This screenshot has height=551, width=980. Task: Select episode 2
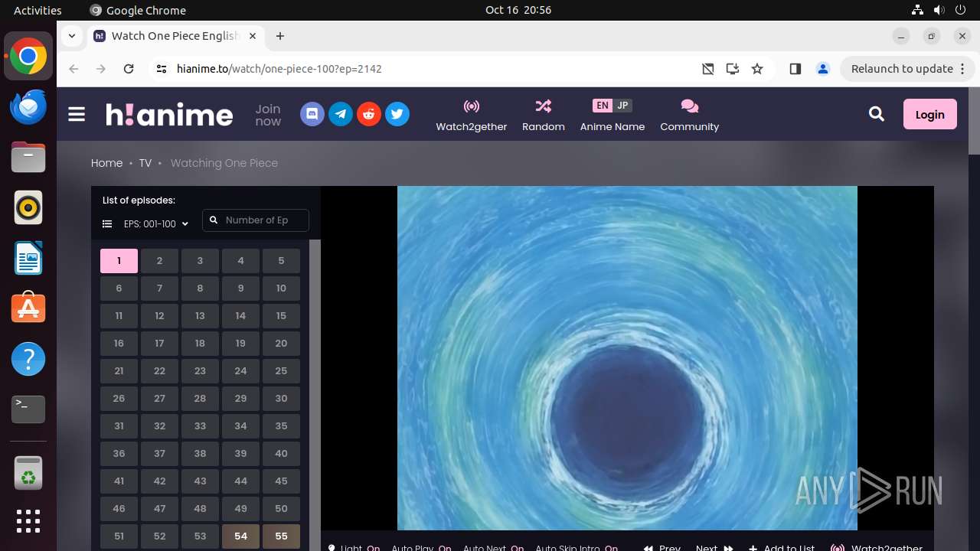coord(159,261)
